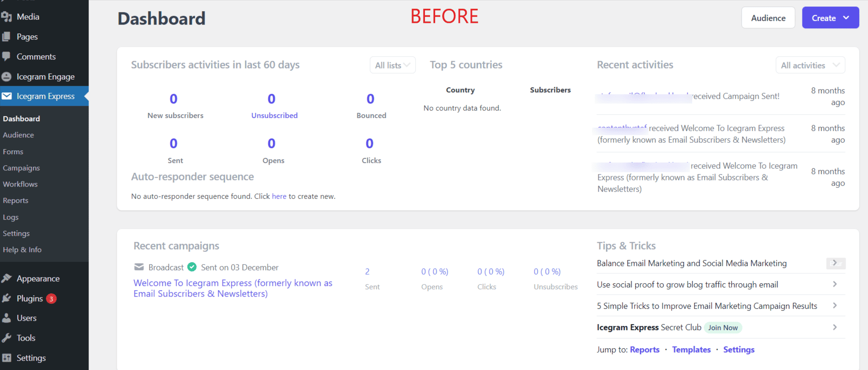Click the Pages icon in sidebar
Image resolution: width=868 pixels, height=370 pixels.
[x=6, y=37]
